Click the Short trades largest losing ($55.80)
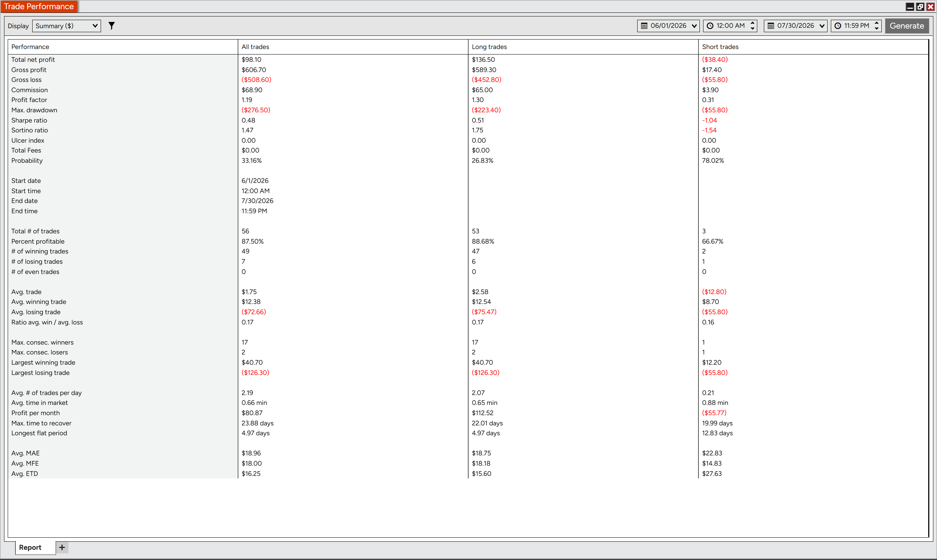Image resolution: width=937 pixels, height=560 pixels. pos(714,373)
